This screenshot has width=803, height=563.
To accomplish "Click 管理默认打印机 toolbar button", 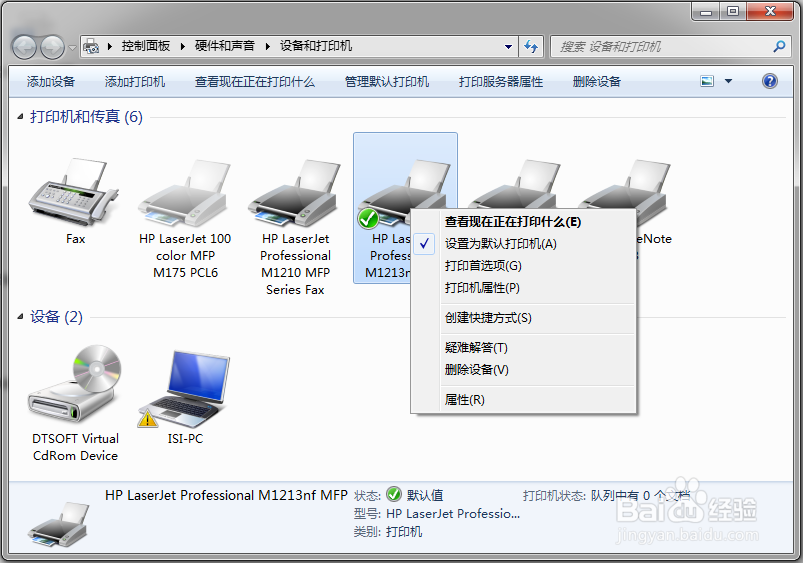I will click(x=387, y=81).
